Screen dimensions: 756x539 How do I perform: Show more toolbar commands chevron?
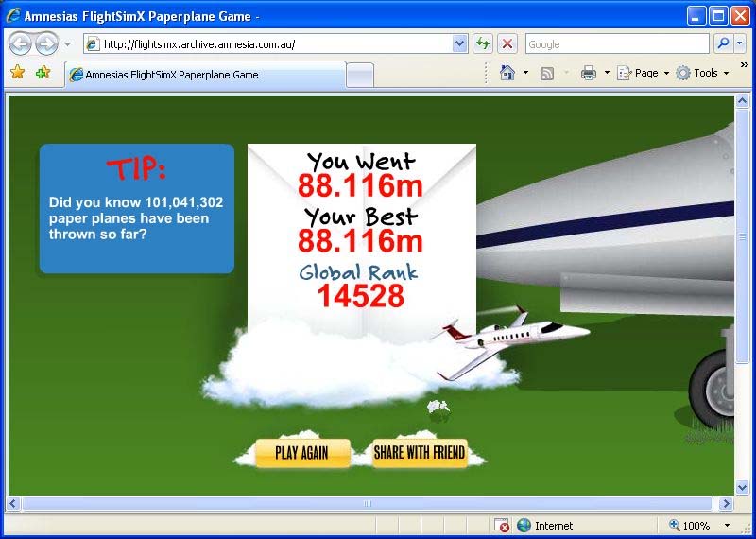(744, 64)
